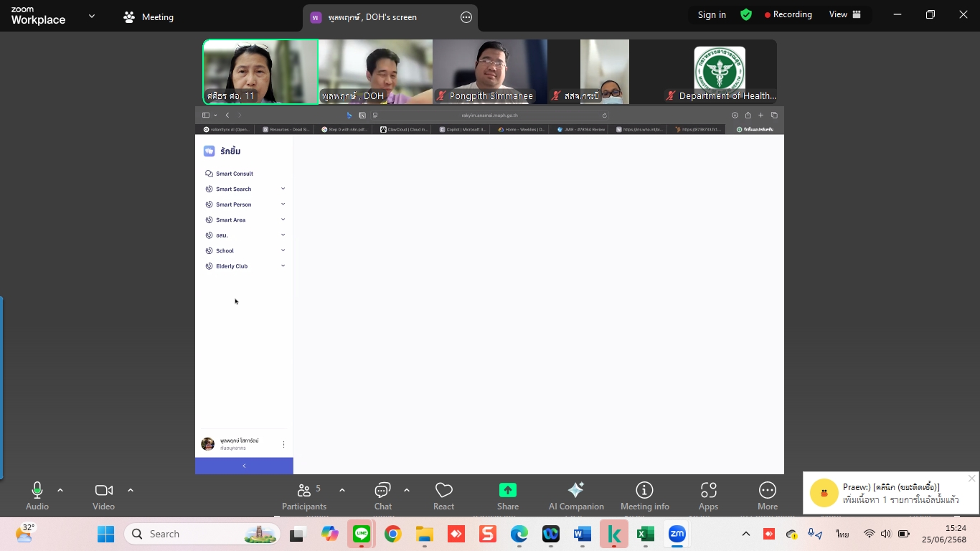Open the Windows Start menu
This screenshot has width=980, height=551.
coord(105,534)
